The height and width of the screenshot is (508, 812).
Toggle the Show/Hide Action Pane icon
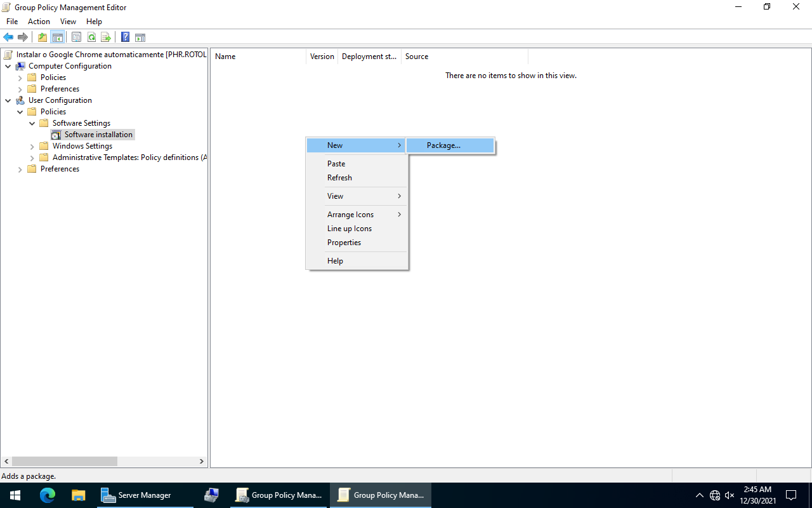[140, 37]
